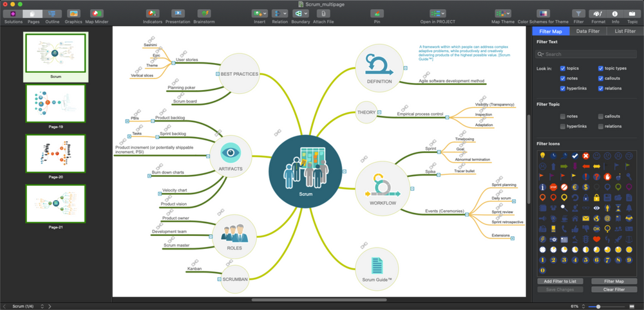Click the Attach File toolbar icon

point(323,14)
